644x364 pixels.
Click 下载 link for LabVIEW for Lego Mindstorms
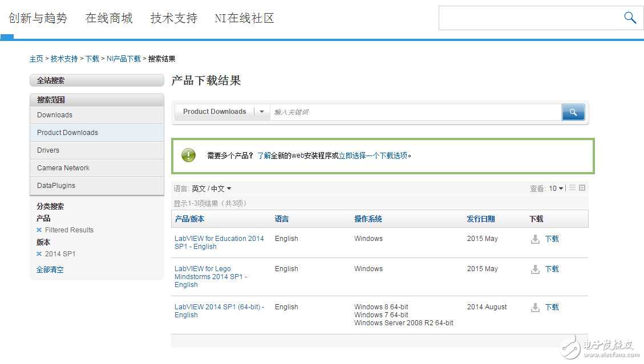[552, 269]
